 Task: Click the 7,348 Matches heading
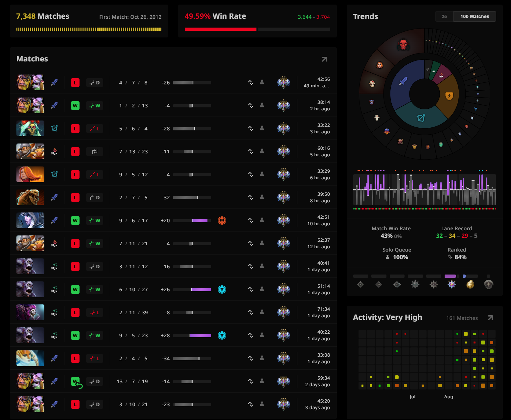(43, 16)
